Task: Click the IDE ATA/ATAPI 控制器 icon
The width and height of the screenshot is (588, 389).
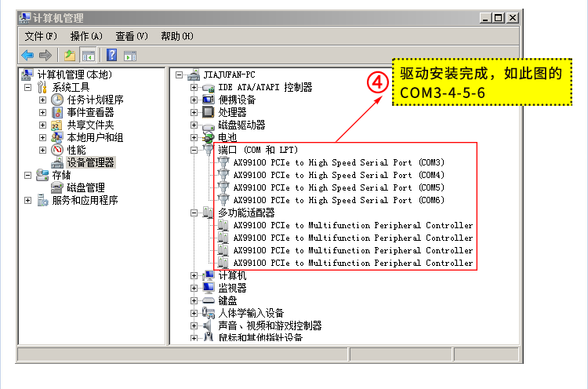Action: [209, 87]
